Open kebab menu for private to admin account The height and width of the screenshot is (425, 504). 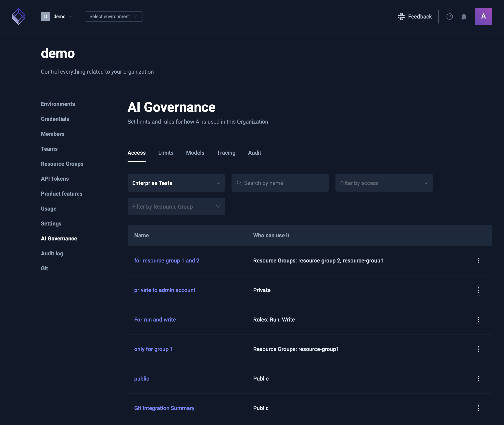[x=478, y=290]
